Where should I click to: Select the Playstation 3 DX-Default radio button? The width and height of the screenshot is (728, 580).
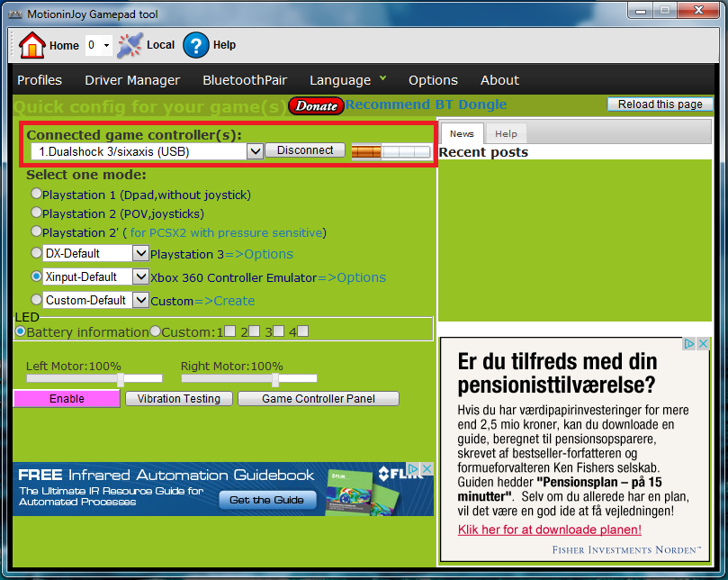(x=36, y=253)
